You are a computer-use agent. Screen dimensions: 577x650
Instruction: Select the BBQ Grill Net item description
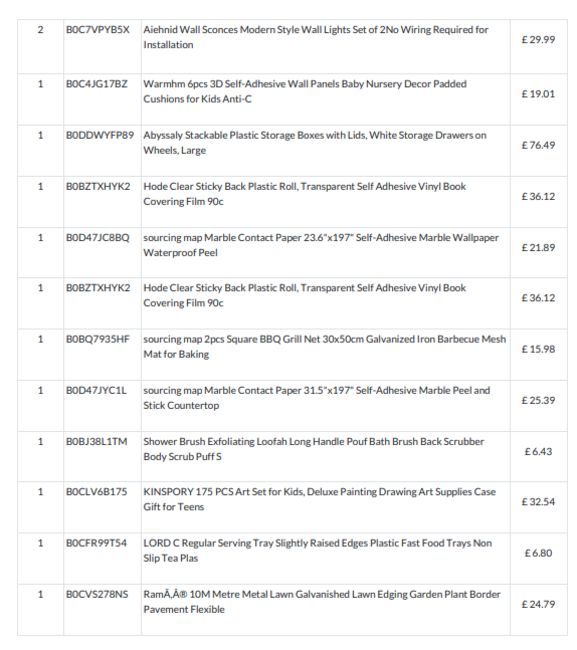[325, 347]
